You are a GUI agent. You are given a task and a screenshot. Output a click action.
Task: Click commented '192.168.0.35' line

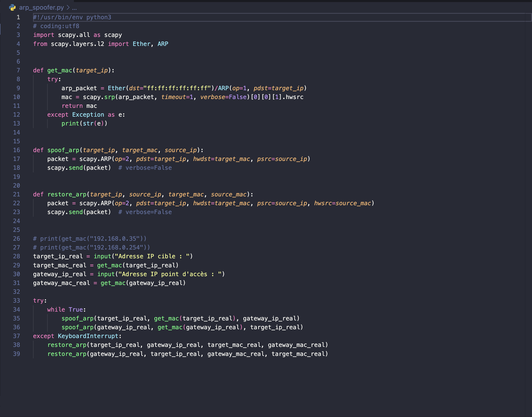pos(90,238)
